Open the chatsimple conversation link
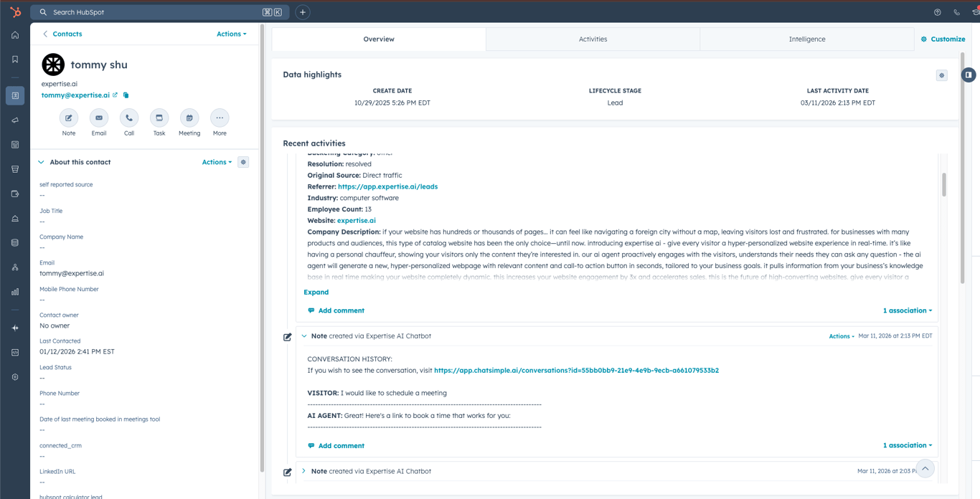The width and height of the screenshot is (980, 499). (x=576, y=371)
